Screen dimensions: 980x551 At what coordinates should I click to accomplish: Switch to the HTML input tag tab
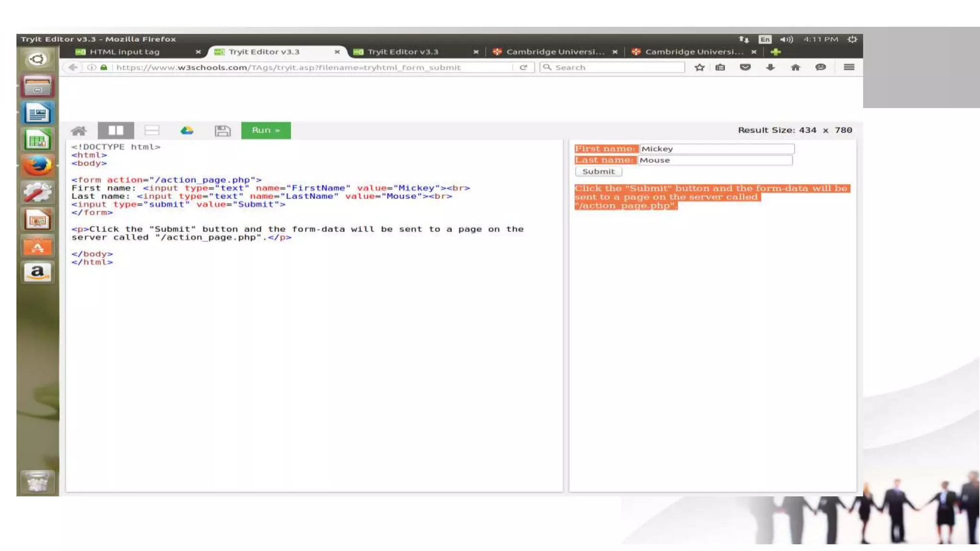(125, 52)
